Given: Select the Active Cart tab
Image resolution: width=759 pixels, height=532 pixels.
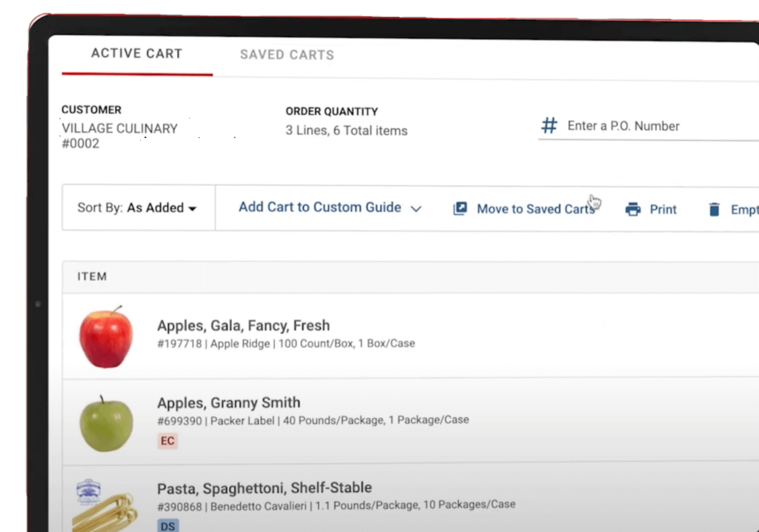Looking at the screenshot, I should 136,53.
